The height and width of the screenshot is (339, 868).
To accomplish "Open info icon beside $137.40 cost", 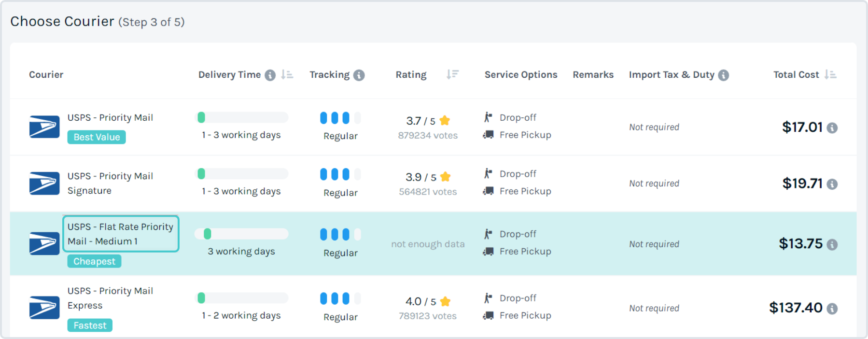I will point(832,309).
